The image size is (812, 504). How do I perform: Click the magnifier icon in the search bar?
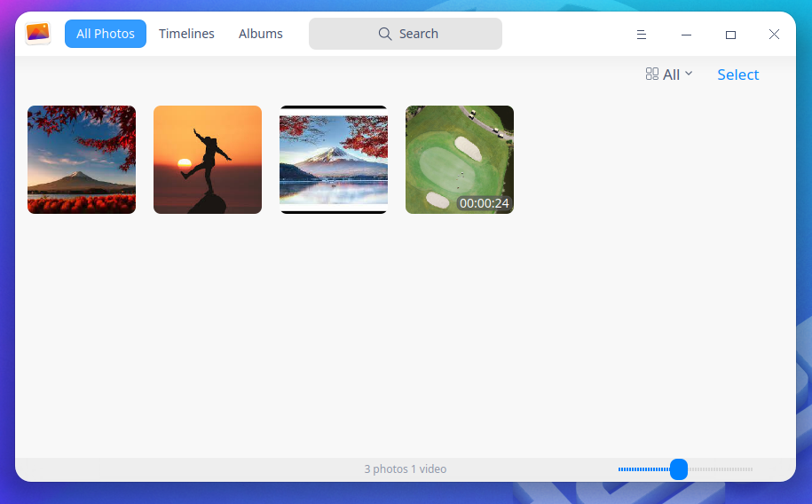pyautogui.click(x=385, y=34)
